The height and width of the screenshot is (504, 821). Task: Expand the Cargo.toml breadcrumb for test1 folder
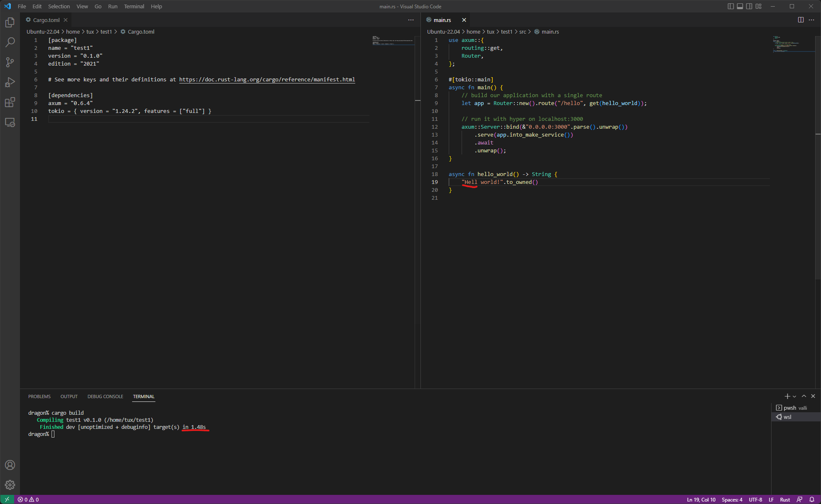[x=106, y=32]
